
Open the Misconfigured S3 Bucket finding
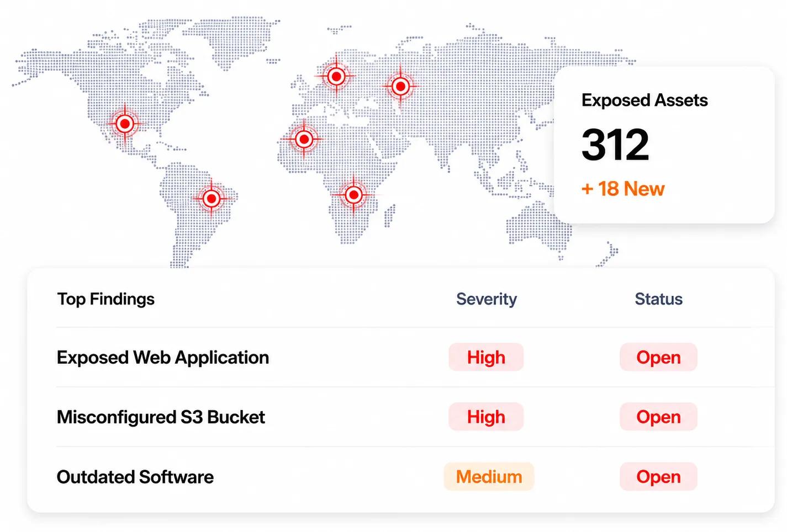tap(161, 417)
